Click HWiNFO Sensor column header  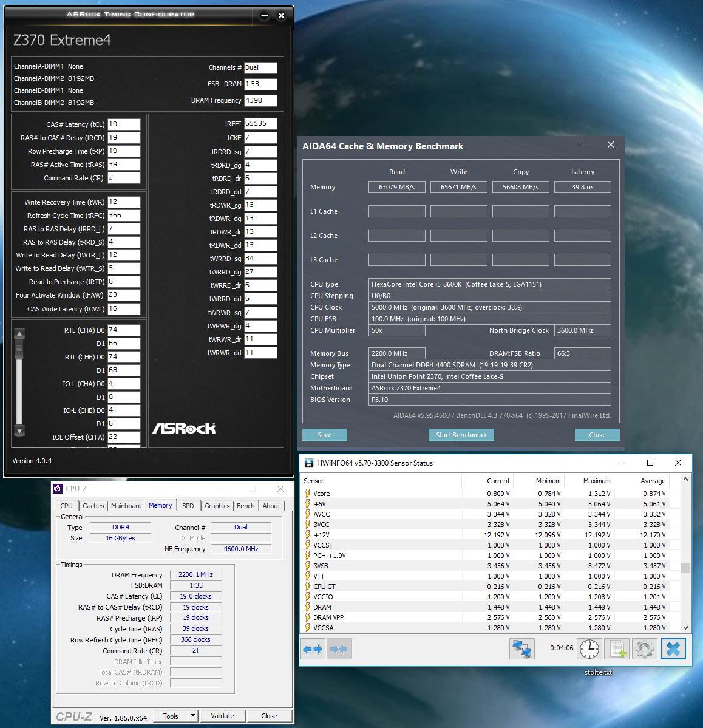(381, 481)
